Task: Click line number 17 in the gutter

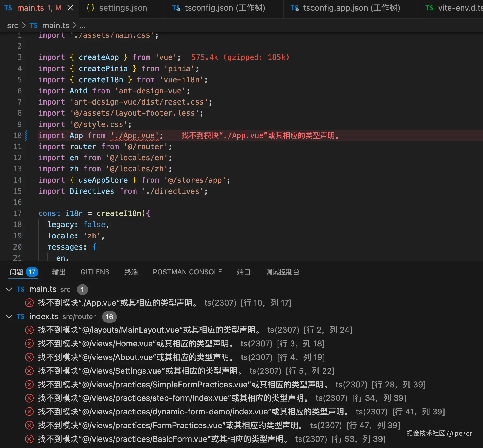Action: click(x=17, y=213)
